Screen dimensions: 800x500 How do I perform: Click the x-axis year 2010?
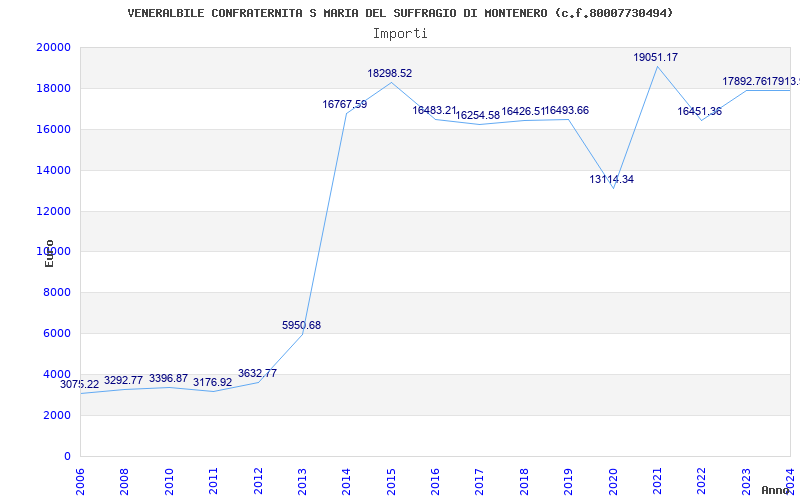[169, 482]
